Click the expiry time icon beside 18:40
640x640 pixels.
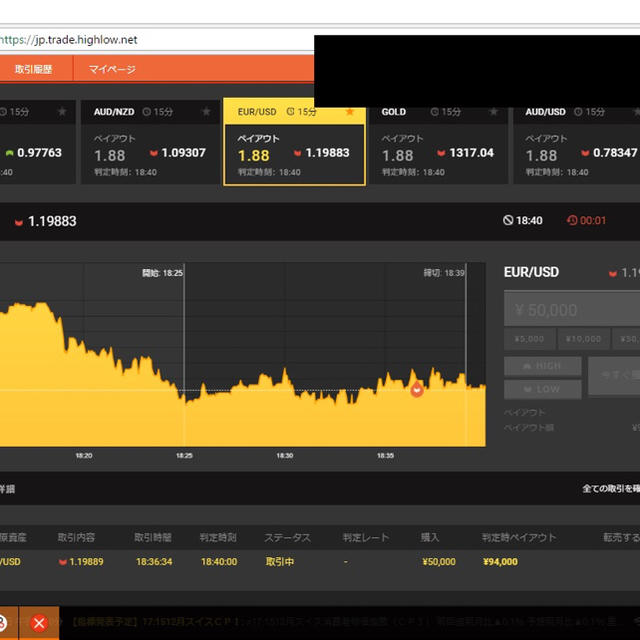pyautogui.click(x=508, y=220)
